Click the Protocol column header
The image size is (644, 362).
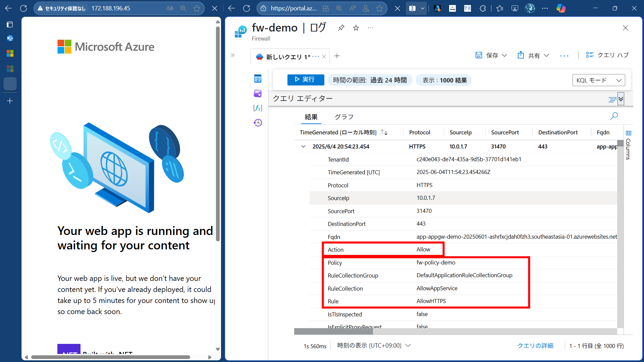point(420,132)
